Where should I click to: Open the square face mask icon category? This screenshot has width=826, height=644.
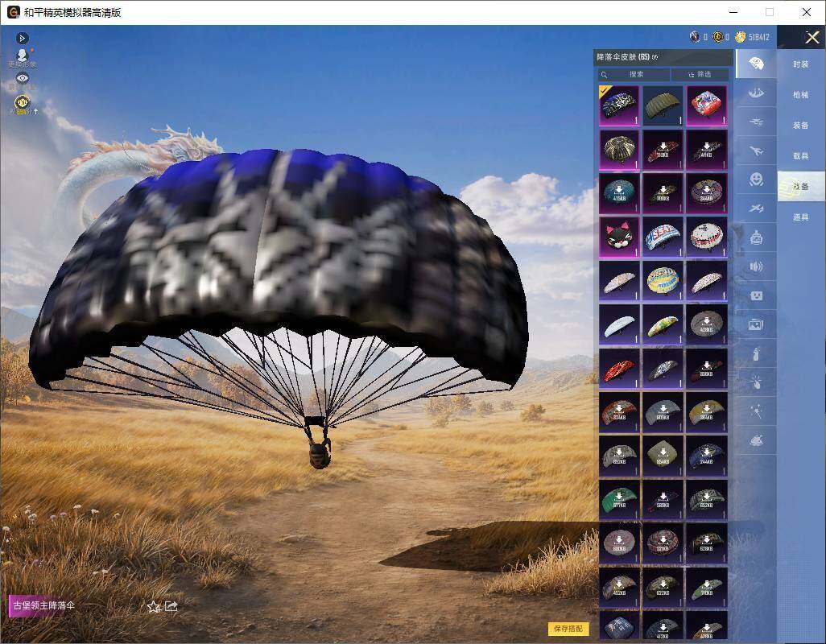[756, 295]
